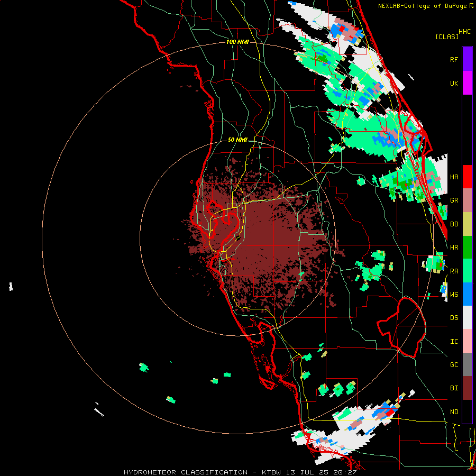Click the 50 NMI range ring label
476x476 pixels.
[x=237, y=140]
